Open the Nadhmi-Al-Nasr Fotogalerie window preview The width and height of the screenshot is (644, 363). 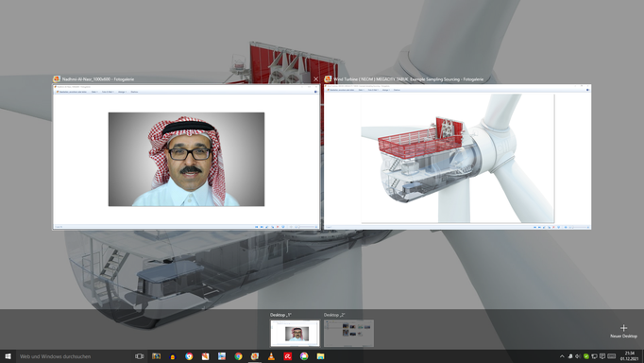click(186, 157)
